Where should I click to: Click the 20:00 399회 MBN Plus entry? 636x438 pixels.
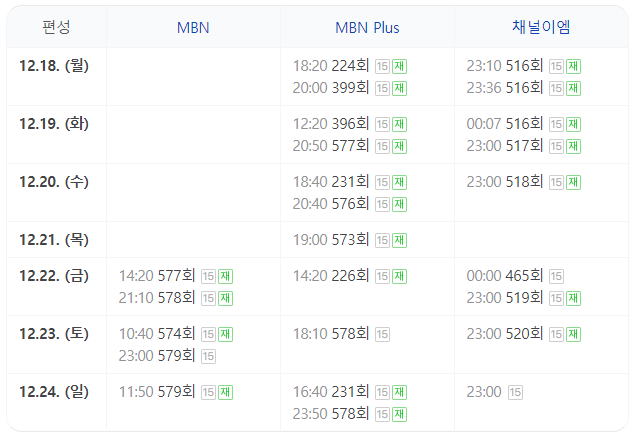click(350, 88)
